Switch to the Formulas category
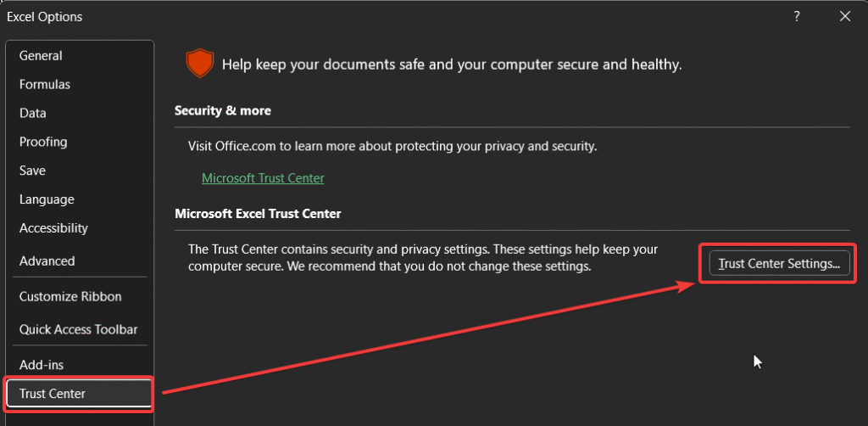 (x=45, y=85)
